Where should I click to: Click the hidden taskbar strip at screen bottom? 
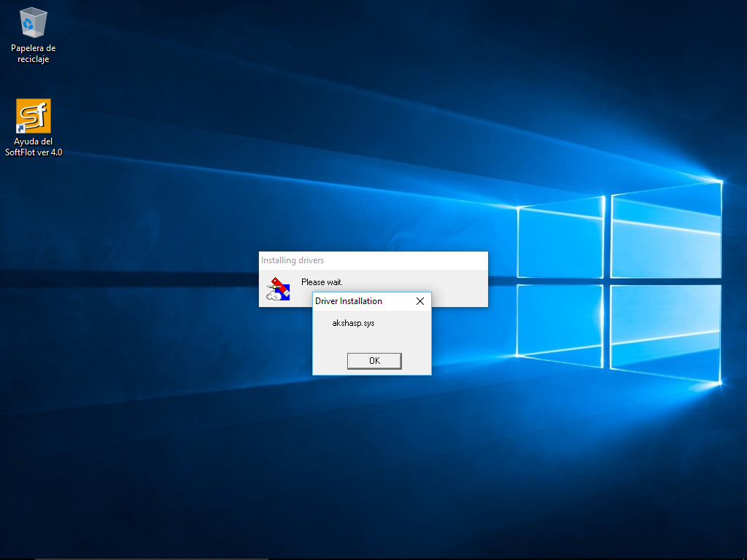(x=373, y=558)
